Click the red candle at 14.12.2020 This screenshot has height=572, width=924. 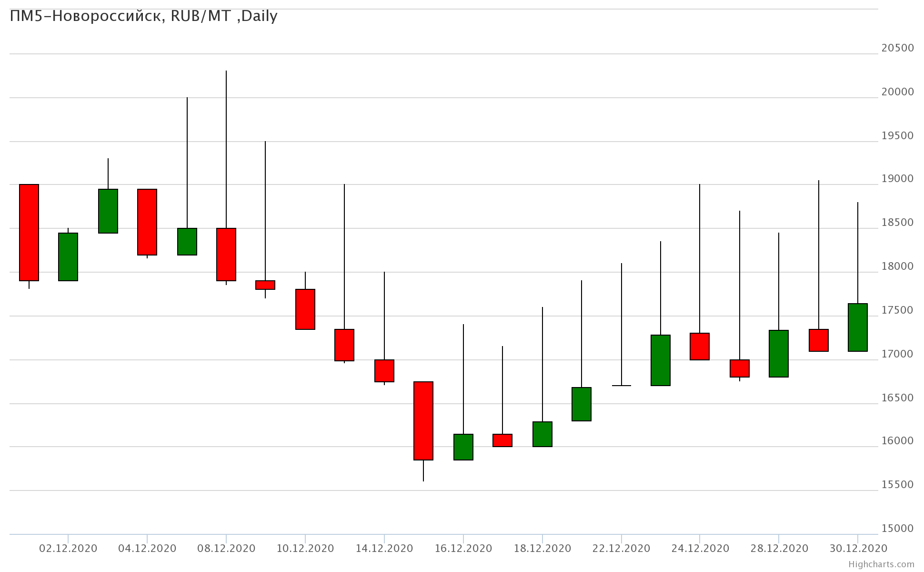click(384, 370)
